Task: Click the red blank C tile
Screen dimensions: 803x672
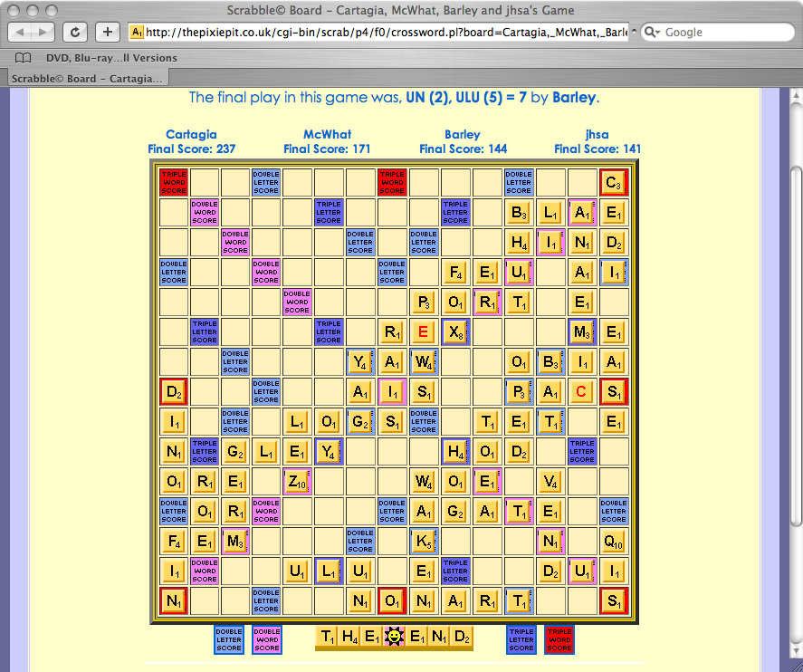Action: point(582,392)
